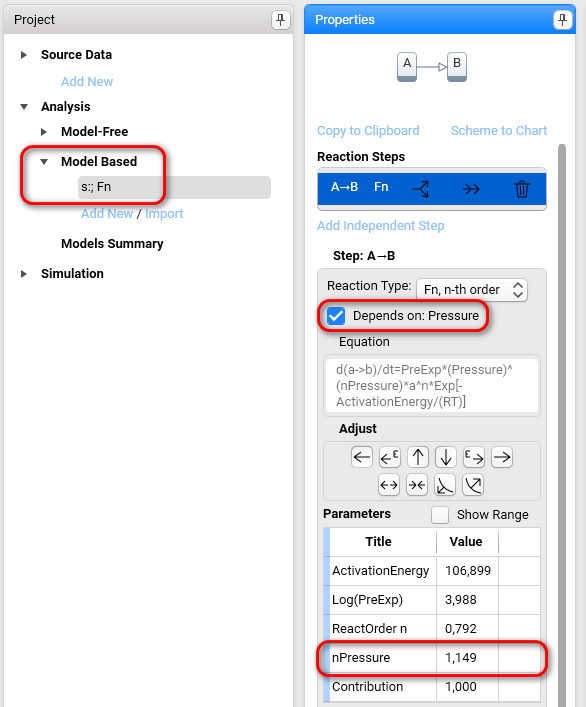Expand the Source Data tree node
This screenshot has width=586, height=707.
click(x=24, y=55)
